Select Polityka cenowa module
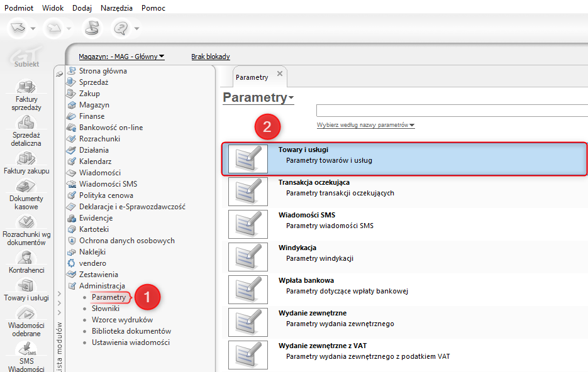The image size is (588, 372). 106,195
